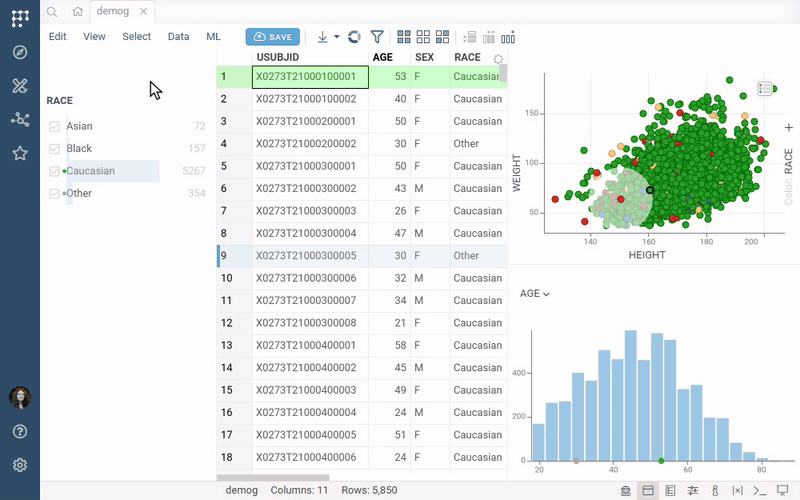Click the add columns icon in toolbar
Viewport: 800px width, 500px height.
[x=489, y=37]
